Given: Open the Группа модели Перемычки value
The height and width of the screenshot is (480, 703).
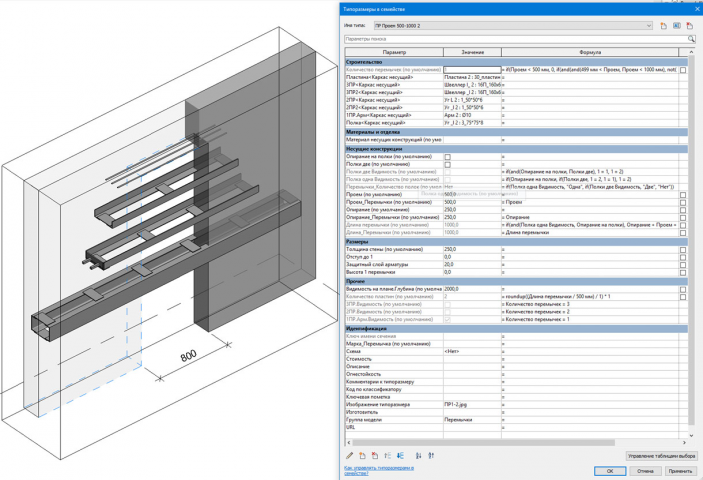Looking at the screenshot, I should pos(472,420).
